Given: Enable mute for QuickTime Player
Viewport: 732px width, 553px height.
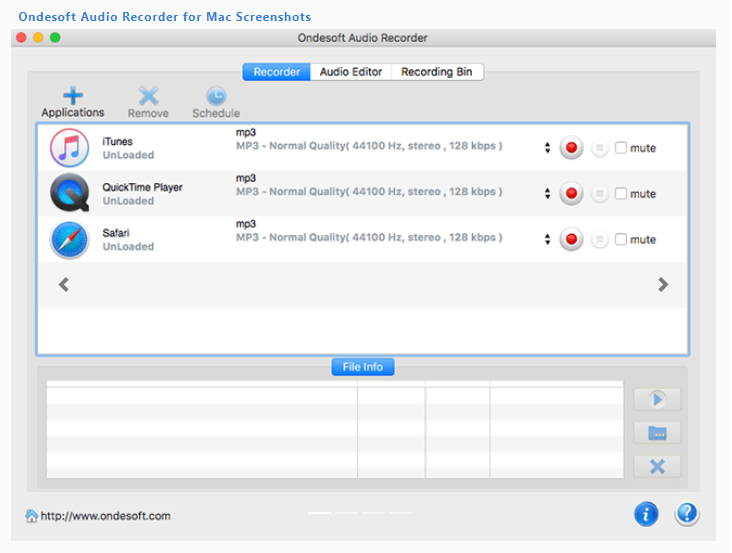Looking at the screenshot, I should pyautogui.click(x=620, y=193).
